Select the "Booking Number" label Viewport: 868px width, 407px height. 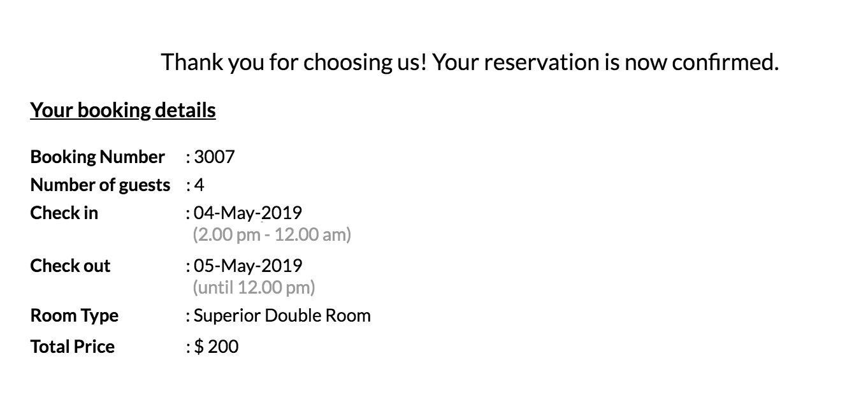coord(98,157)
